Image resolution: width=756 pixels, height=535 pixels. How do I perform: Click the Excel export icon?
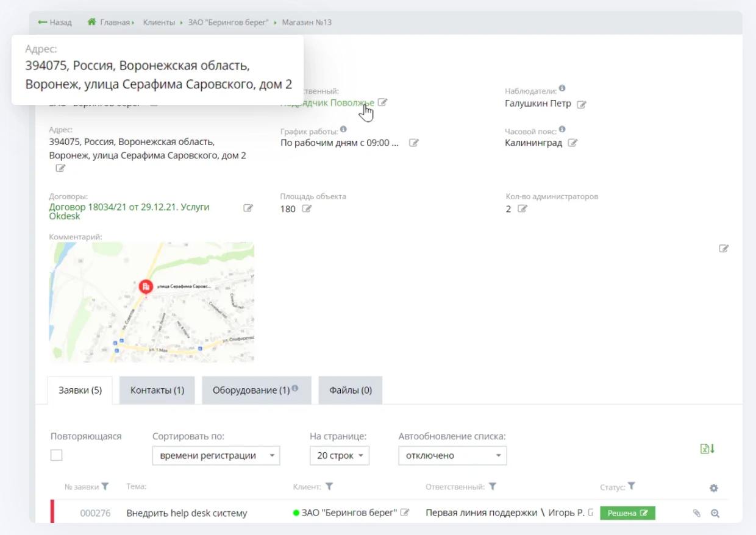(707, 449)
